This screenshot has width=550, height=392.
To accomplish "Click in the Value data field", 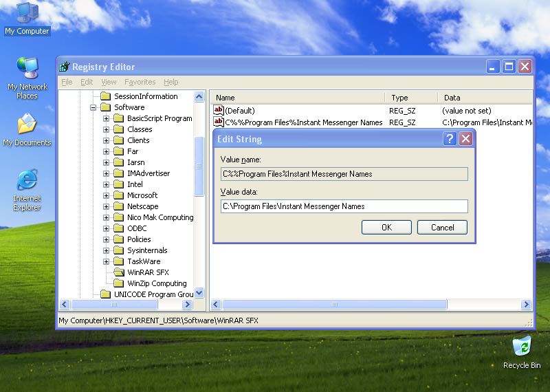I will coord(344,206).
